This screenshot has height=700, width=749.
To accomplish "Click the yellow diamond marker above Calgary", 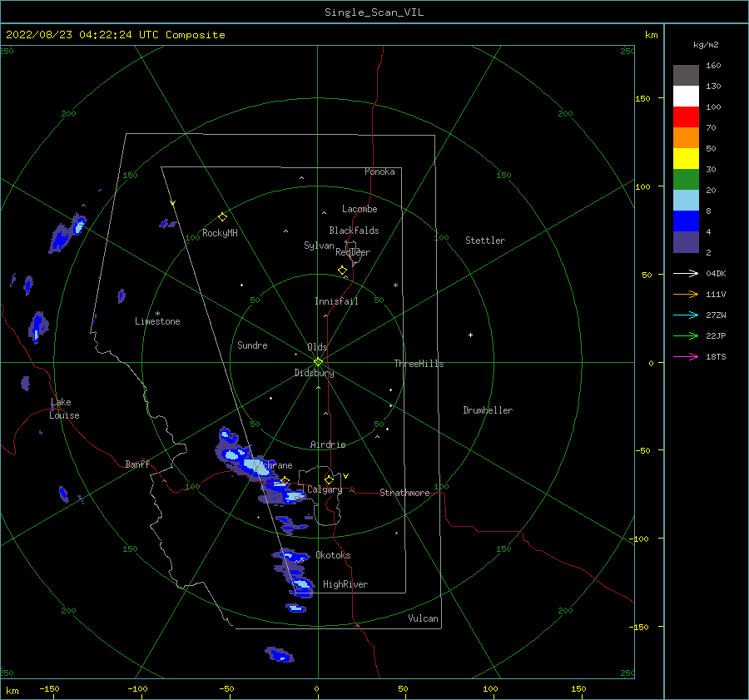I will click(329, 479).
